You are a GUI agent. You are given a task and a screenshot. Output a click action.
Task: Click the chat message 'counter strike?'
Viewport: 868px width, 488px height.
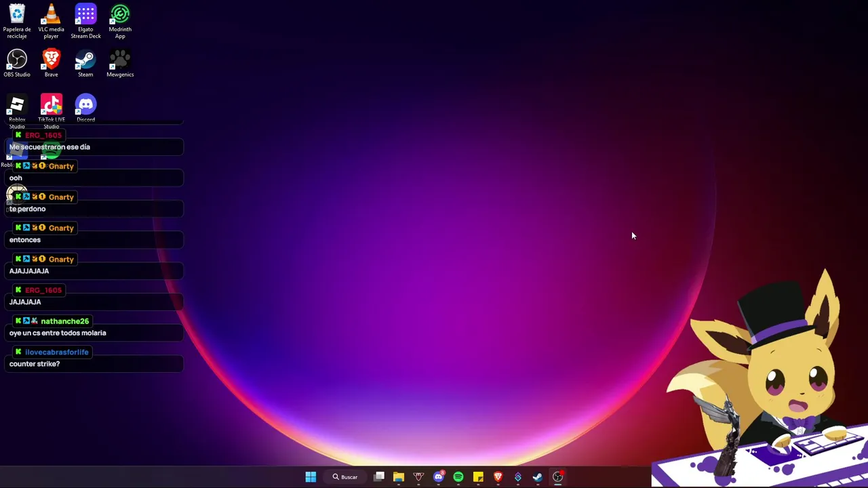(x=35, y=364)
